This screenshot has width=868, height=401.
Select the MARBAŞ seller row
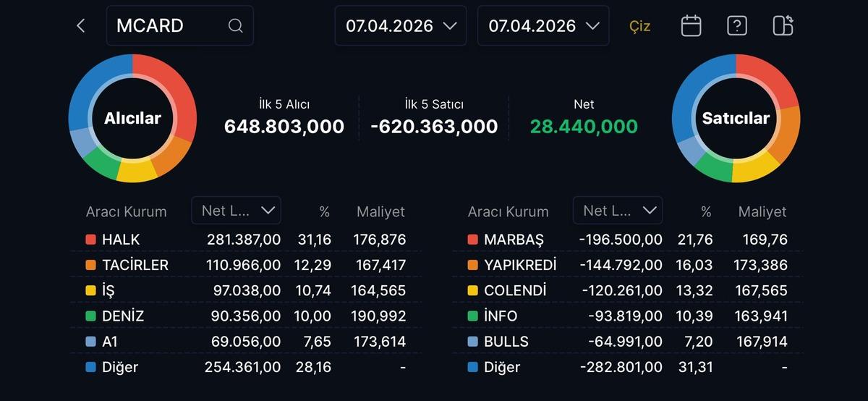point(627,240)
